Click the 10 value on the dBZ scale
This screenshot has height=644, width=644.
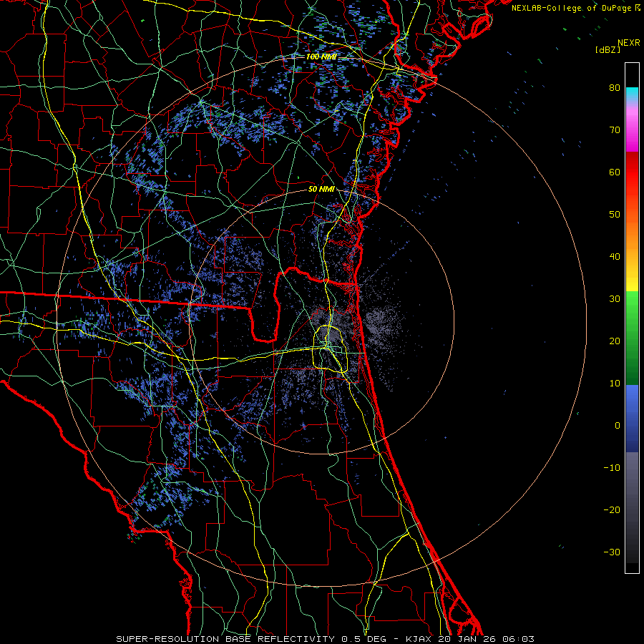click(615, 384)
